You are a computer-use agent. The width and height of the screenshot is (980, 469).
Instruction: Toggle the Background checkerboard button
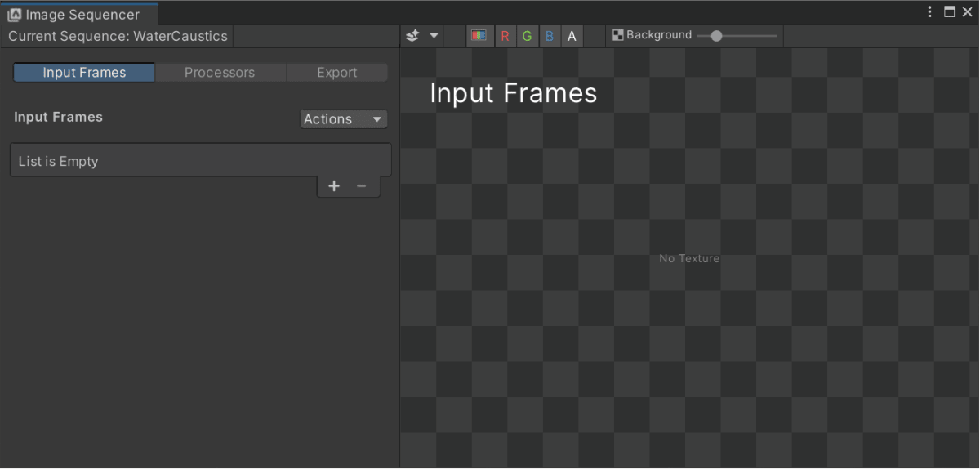(x=652, y=35)
